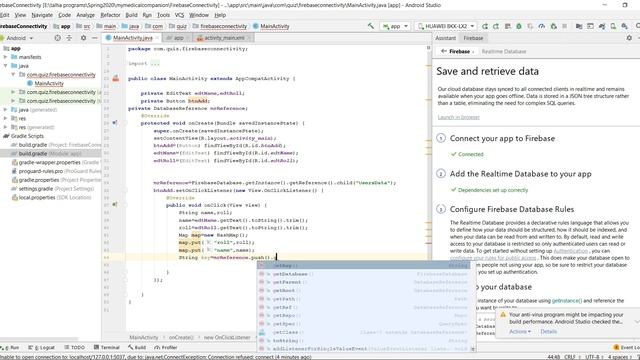Expand the res (generated) folder

(6, 127)
